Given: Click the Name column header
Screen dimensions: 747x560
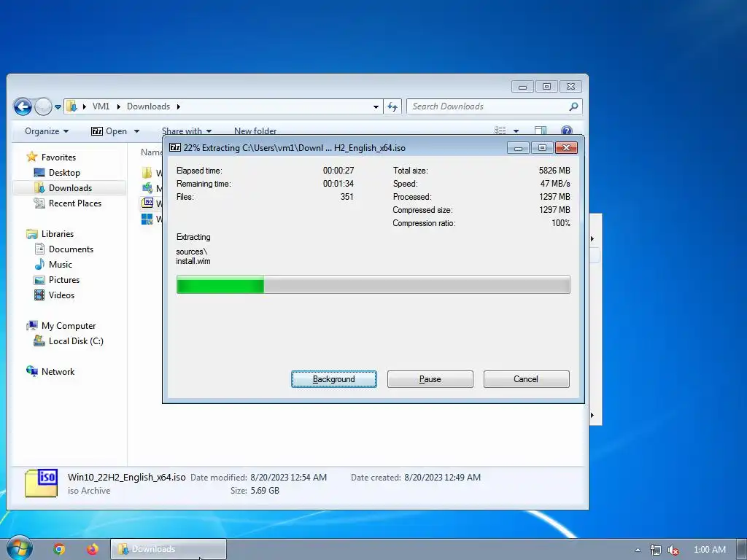Looking at the screenshot, I should (x=152, y=152).
